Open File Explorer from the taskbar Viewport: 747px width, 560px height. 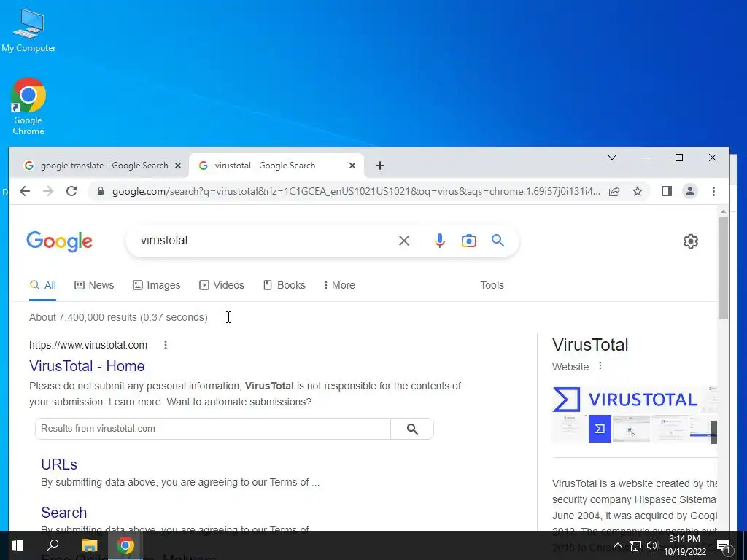pyautogui.click(x=89, y=545)
